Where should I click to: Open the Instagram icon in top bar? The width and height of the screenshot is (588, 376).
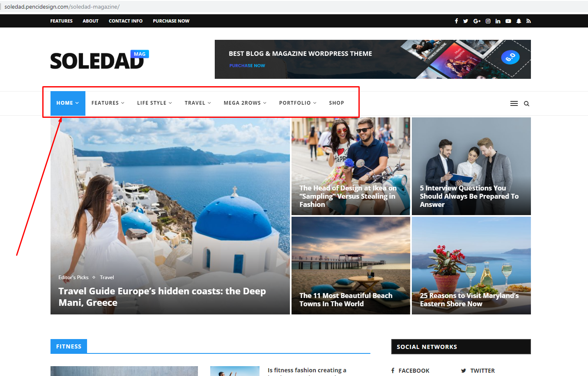pyautogui.click(x=488, y=21)
